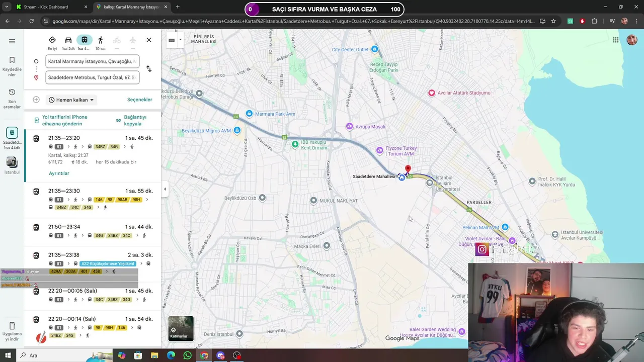Select the Saadetdere transit shortcut in sidebar

12,139
